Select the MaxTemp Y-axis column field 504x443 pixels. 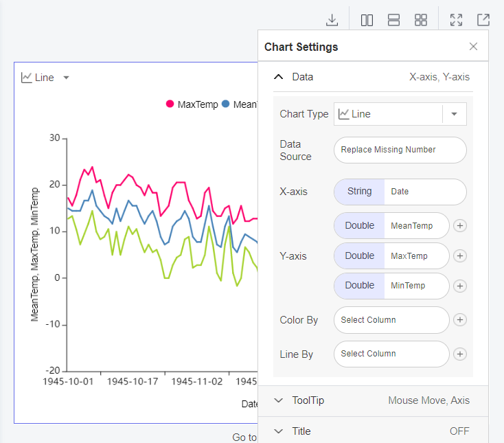click(391, 256)
